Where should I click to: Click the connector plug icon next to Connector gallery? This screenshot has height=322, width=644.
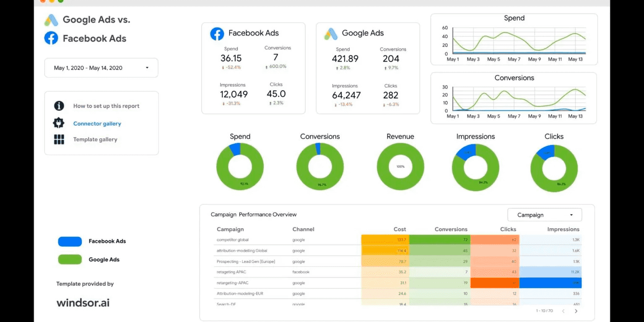pyautogui.click(x=59, y=123)
